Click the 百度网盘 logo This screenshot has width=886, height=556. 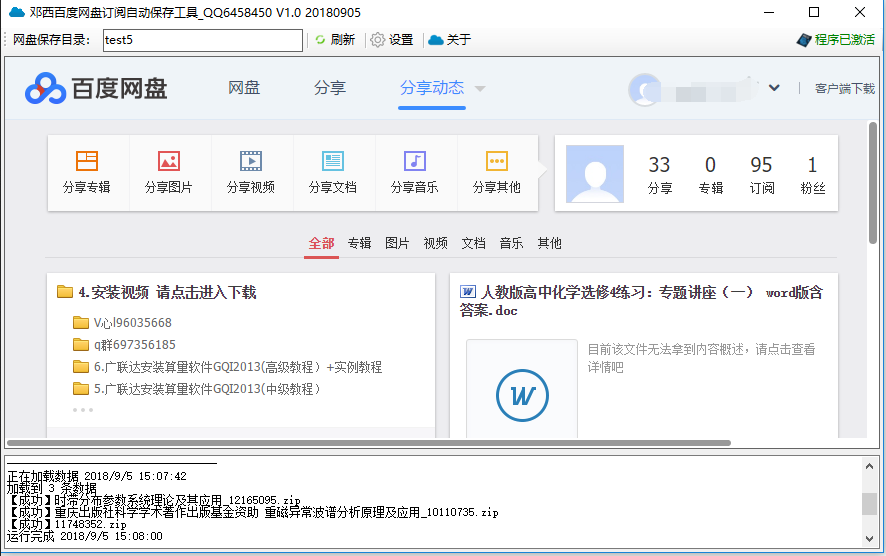[96, 88]
